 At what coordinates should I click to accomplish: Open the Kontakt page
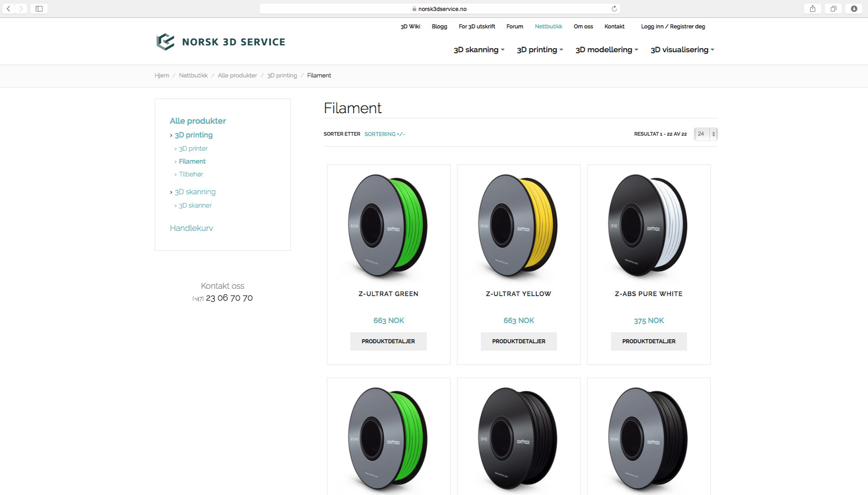point(614,27)
